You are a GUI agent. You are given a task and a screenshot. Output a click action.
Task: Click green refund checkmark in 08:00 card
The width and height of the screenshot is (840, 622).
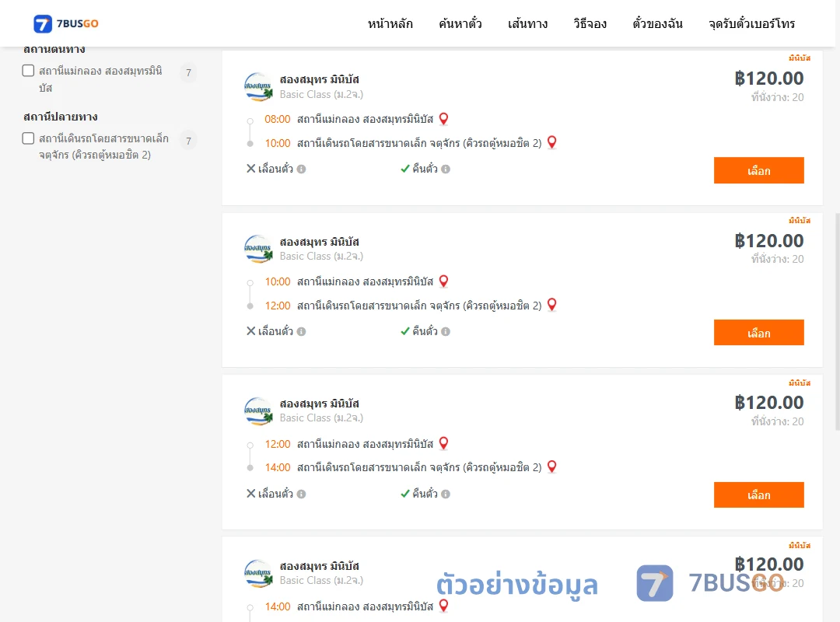pyautogui.click(x=405, y=169)
